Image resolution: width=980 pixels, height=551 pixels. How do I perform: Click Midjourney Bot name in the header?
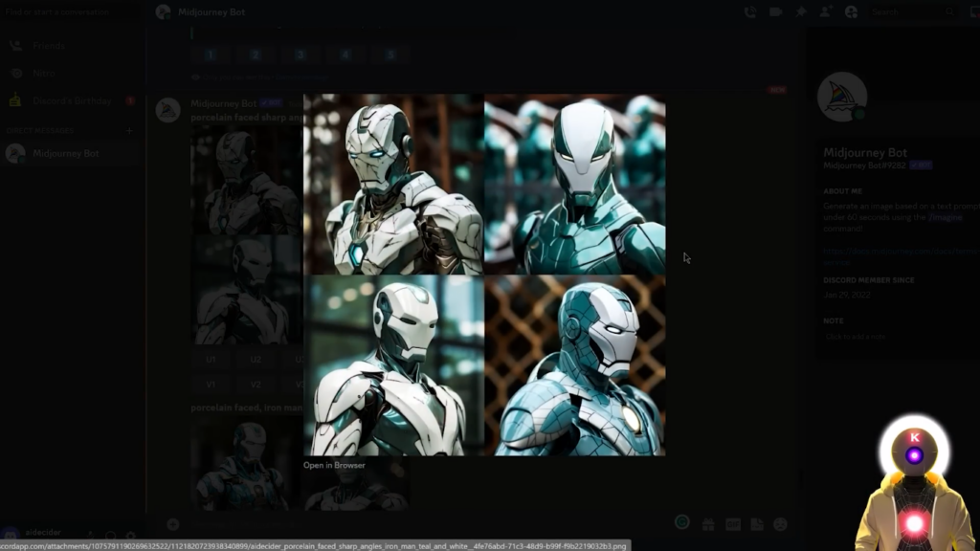[212, 11]
